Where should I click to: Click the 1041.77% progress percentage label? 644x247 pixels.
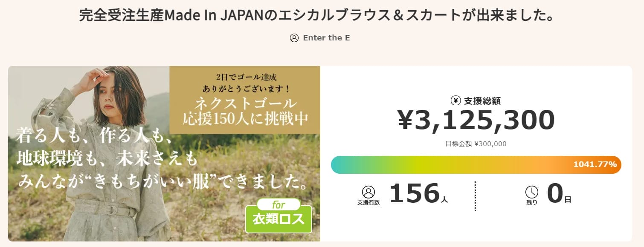tap(595, 164)
